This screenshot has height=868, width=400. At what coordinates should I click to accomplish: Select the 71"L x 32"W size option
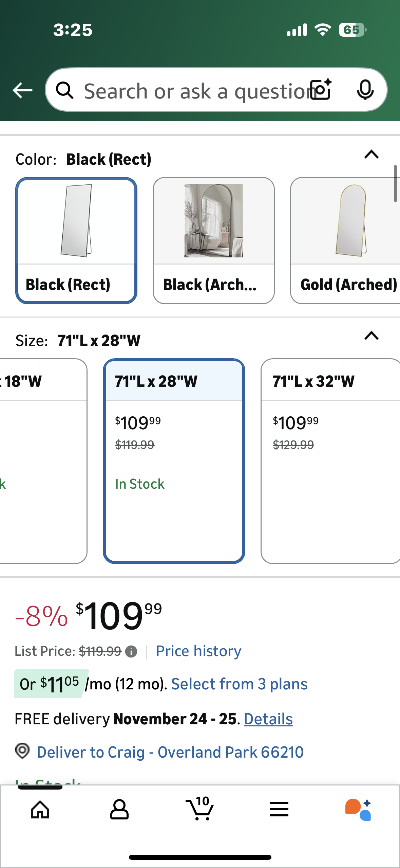click(331, 460)
